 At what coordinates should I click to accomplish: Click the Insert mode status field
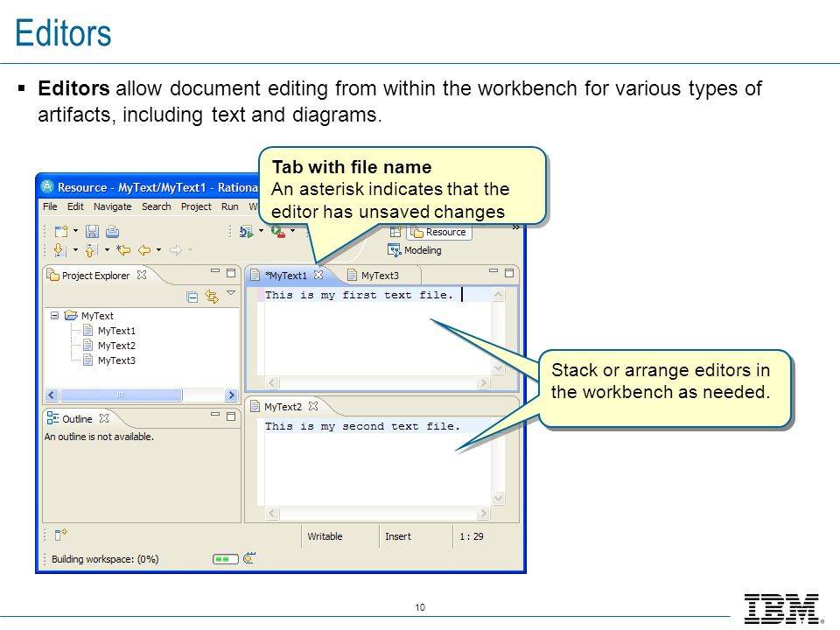[x=398, y=536]
